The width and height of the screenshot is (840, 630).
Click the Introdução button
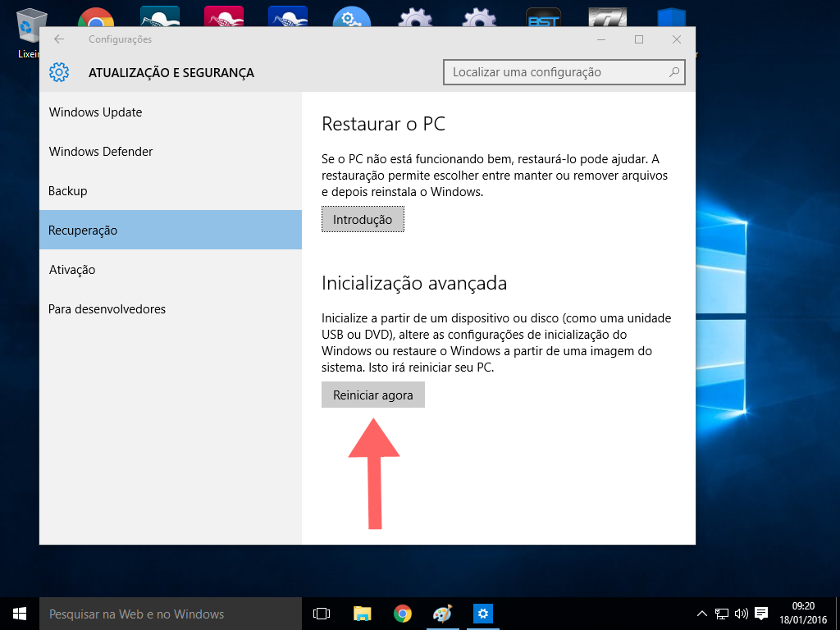(x=363, y=219)
